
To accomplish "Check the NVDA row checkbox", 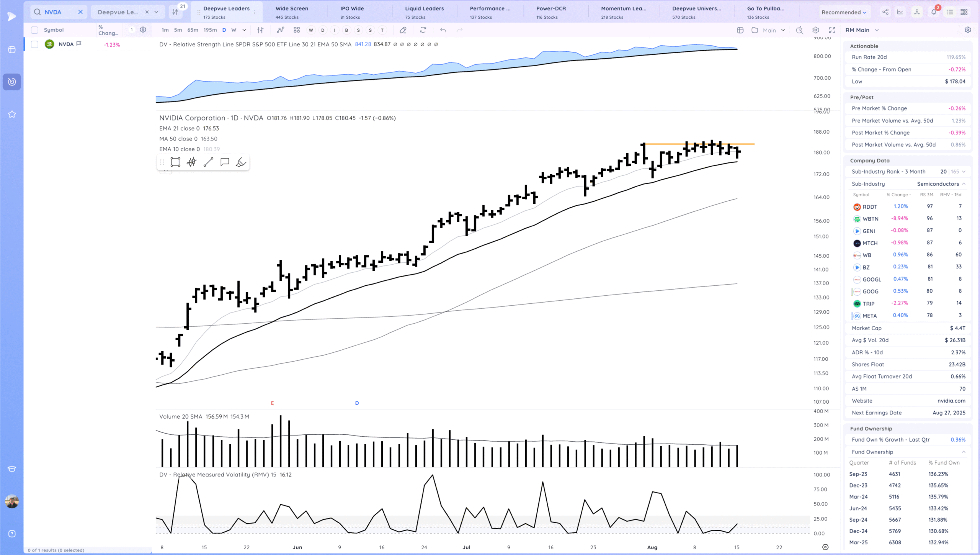I will click(x=34, y=44).
